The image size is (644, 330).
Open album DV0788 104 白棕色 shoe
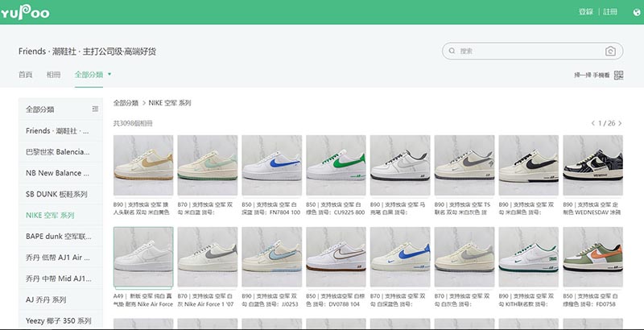[336, 258]
